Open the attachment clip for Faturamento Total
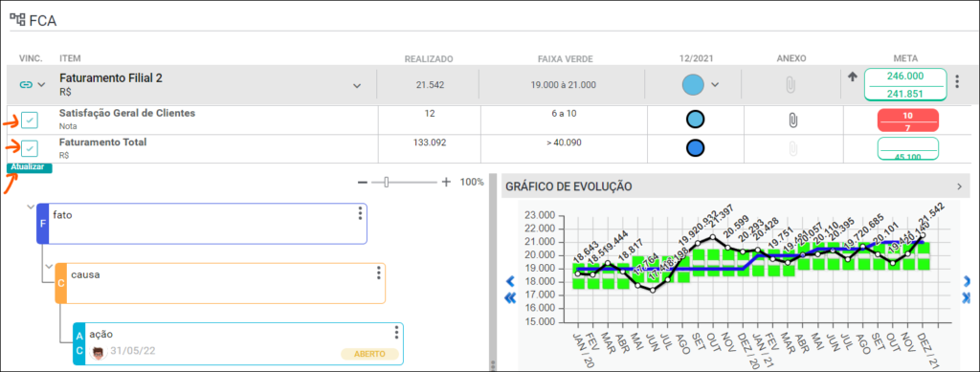Screen dimensions: 980x372 792,148
